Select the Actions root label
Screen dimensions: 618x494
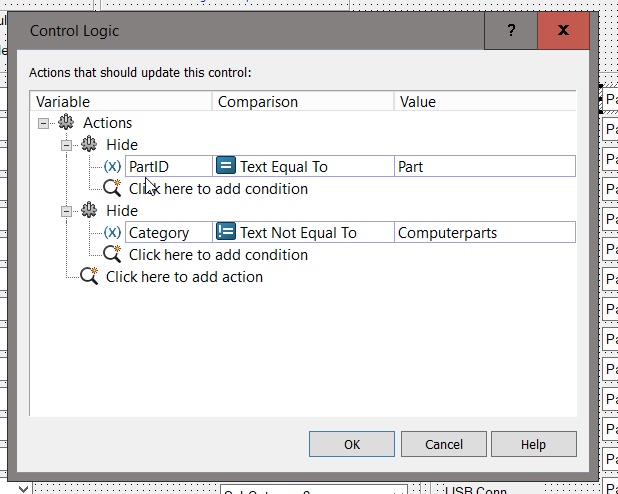point(107,123)
